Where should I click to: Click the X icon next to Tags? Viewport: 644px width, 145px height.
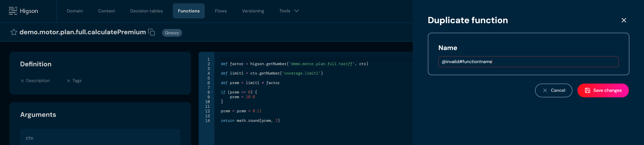tap(69, 81)
